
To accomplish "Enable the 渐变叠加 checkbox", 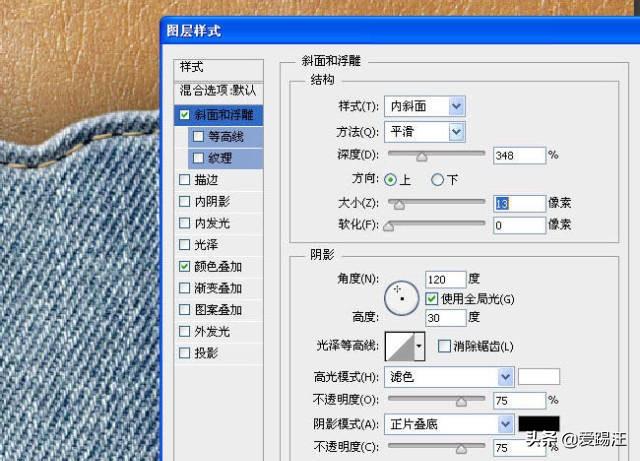I will tap(184, 288).
